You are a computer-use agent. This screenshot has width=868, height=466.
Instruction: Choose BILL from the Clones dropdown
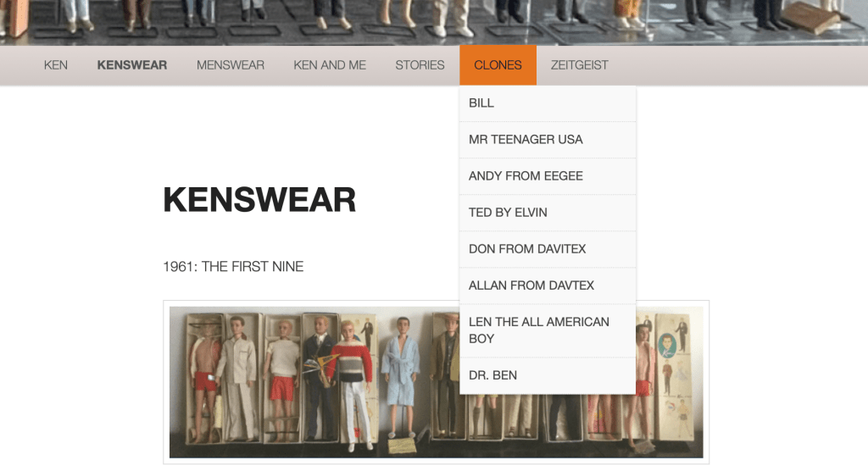pyautogui.click(x=481, y=103)
